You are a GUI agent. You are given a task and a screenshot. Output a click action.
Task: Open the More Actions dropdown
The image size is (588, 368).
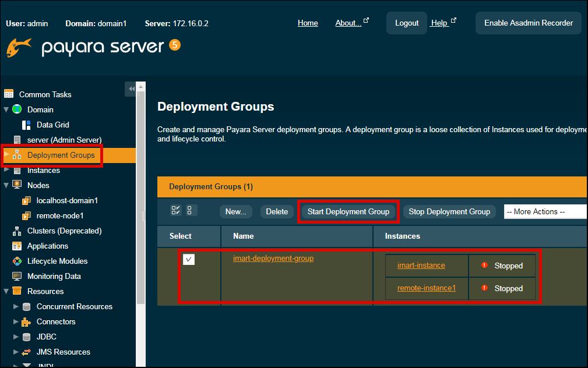[545, 211]
